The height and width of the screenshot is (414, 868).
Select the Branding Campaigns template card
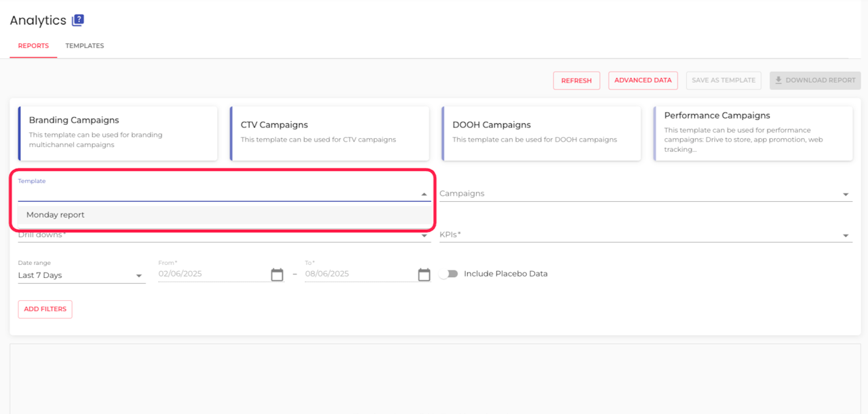click(x=118, y=133)
